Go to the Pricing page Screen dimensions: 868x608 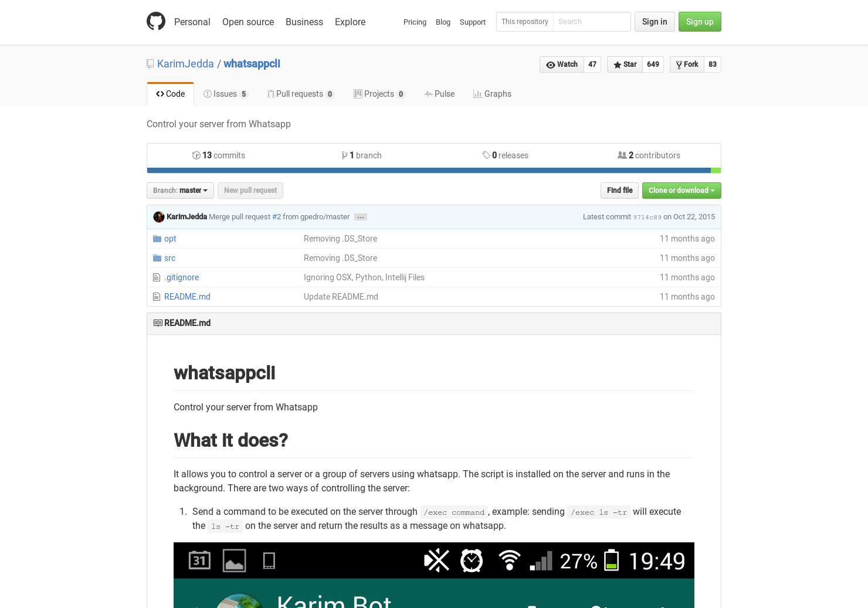click(415, 22)
